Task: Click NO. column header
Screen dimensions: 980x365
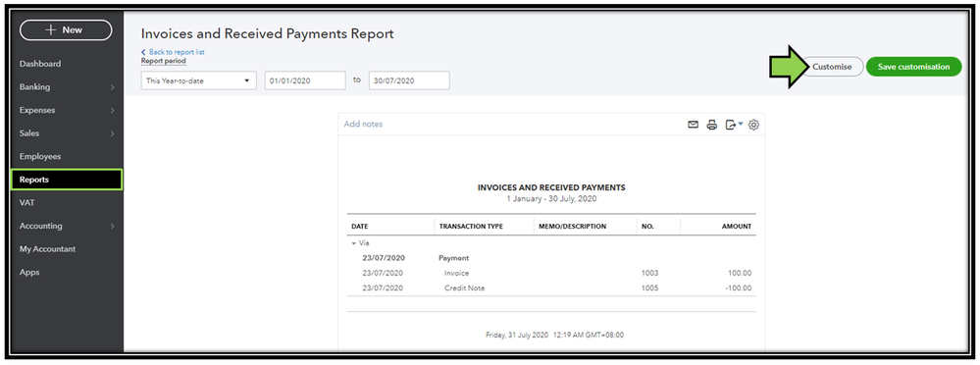Action: point(647,227)
